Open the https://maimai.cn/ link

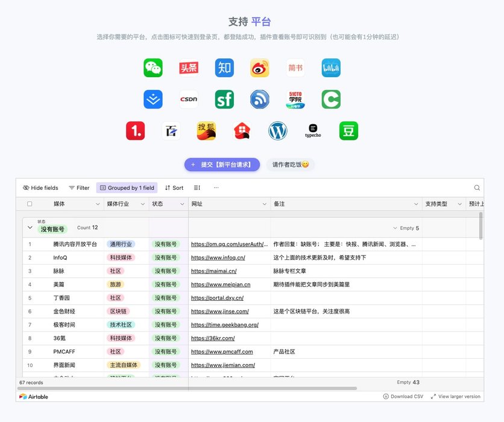coord(213,271)
